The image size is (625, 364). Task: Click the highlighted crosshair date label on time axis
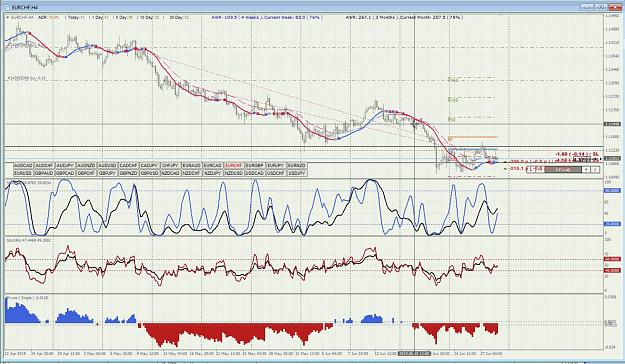(415, 353)
